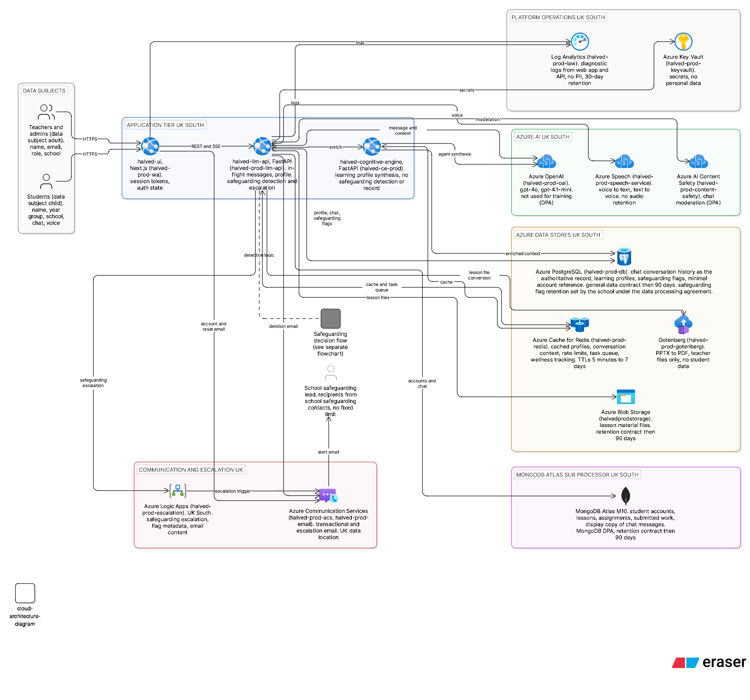Select the 'safeguarding escalation' connector label
Screen dimensions: 750x700
93,383
